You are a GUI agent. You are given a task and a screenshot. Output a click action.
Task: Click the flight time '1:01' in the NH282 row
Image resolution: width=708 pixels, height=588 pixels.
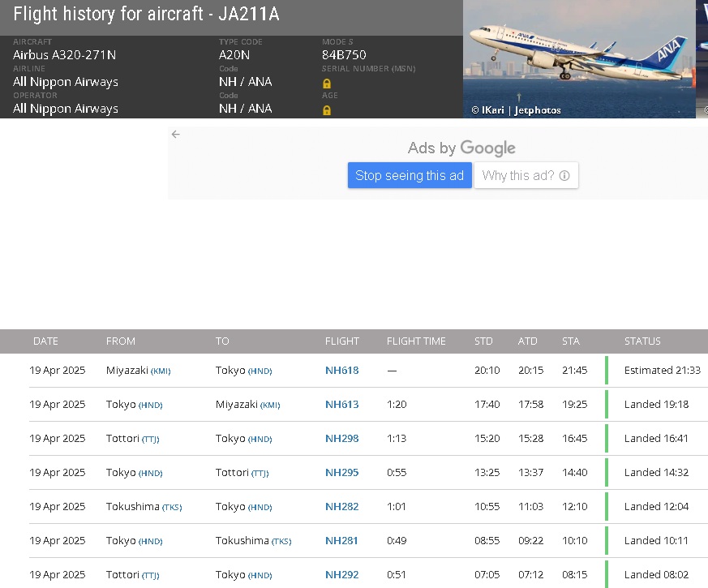[x=397, y=507]
